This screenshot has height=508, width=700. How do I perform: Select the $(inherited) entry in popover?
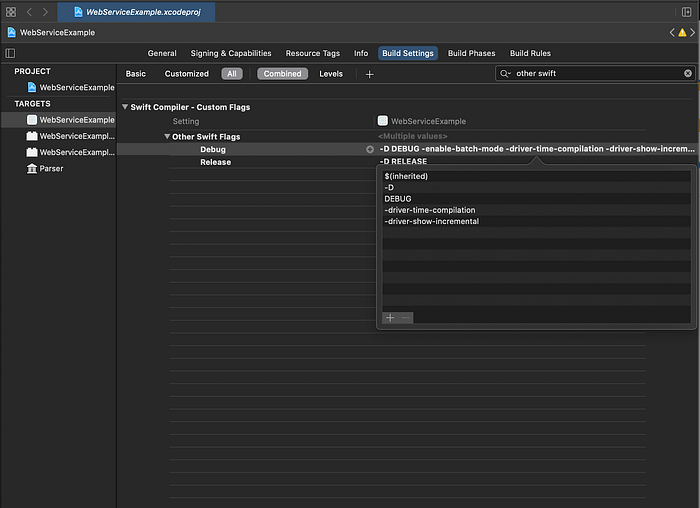coord(536,176)
